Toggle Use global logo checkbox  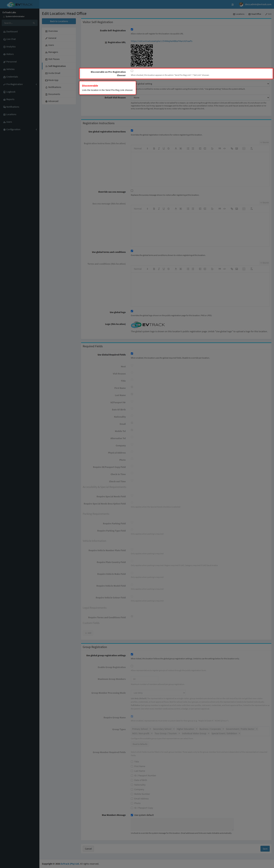point(132,311)
